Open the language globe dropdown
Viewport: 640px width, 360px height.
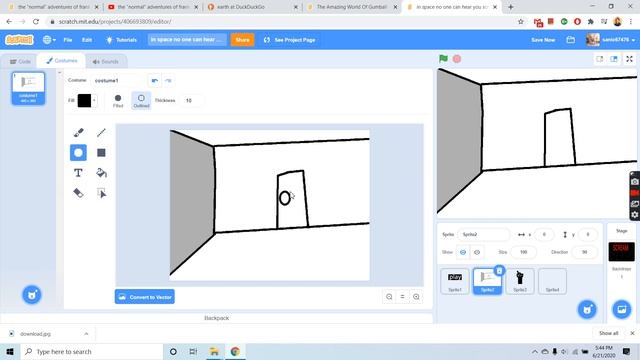[49, 40]
